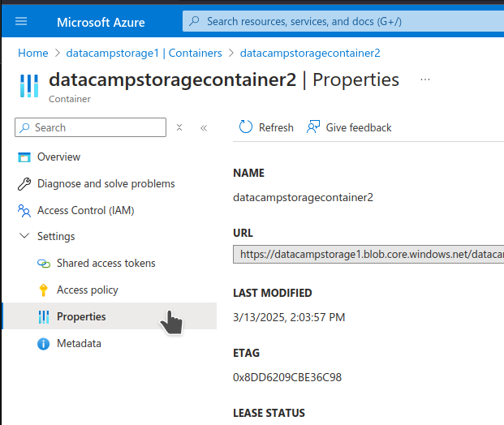This screenshot has height=425, width=504.
Task: Go to the Home breadcrumb link
Action: coord(33,53)
